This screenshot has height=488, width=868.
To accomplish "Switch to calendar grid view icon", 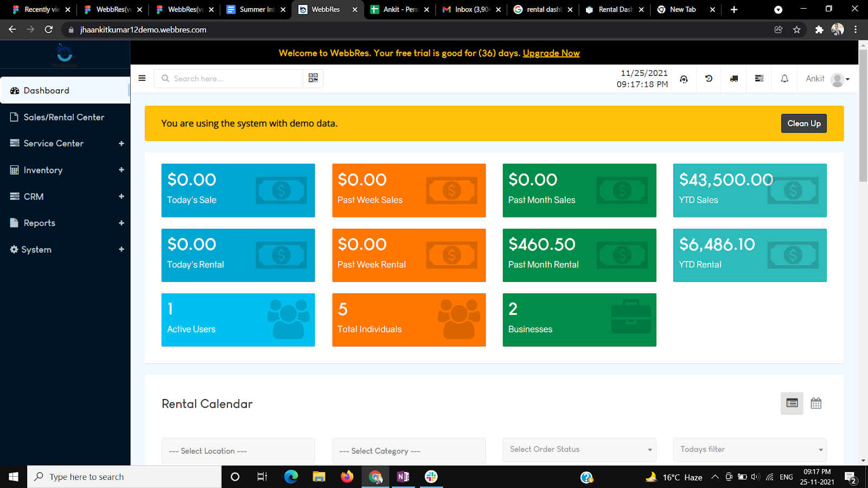I will pos(816,403).
